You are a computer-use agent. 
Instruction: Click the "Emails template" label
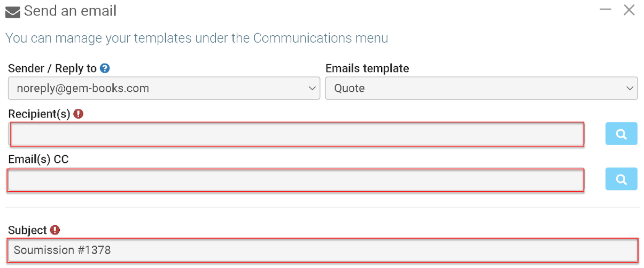(367, 68)
